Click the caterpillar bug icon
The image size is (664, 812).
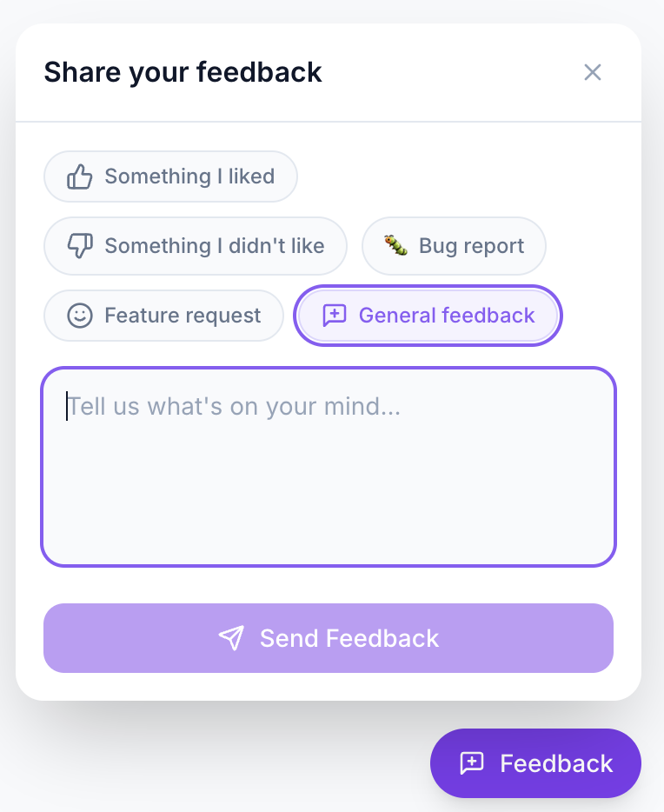396,246
